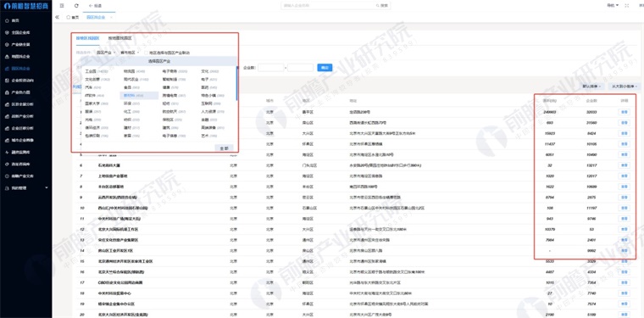Click the fullscreen icon at top right

pos(627,6)
